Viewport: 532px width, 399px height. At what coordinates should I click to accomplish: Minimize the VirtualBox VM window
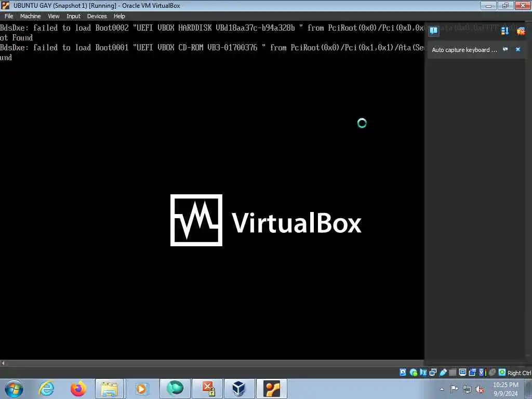click(488, 5)
